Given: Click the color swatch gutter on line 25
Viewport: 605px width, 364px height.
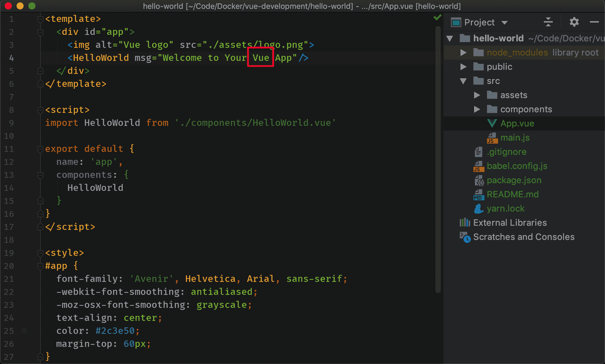Looking at the screenshot, I should 24,331.
